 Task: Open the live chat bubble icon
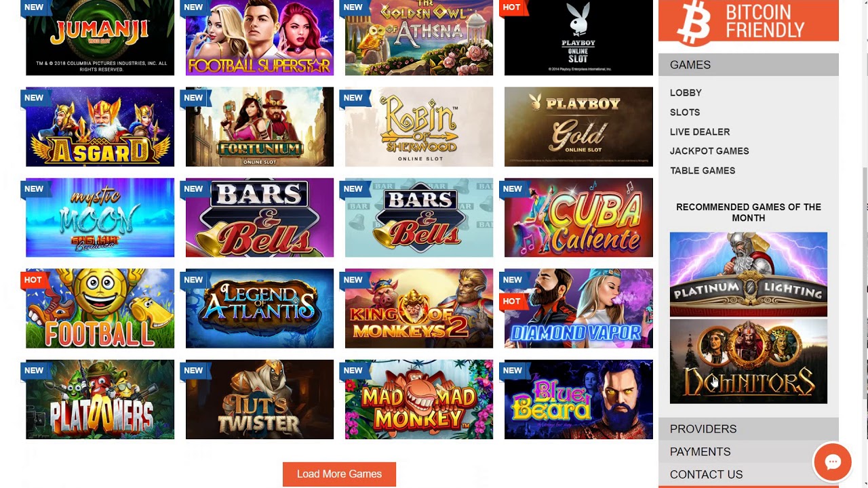point(833,462)
